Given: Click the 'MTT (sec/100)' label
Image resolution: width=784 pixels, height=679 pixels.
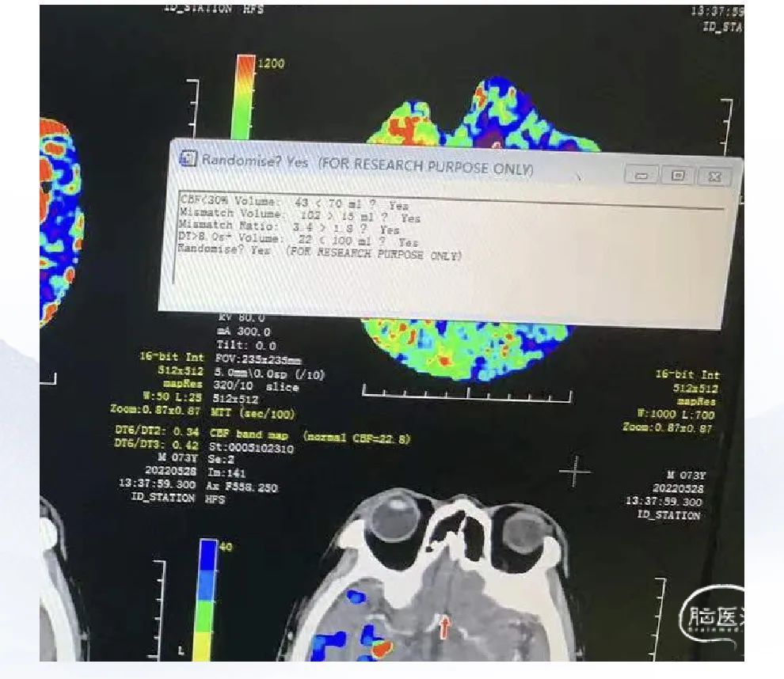Looking at the screenshot, I should (253, 413).
